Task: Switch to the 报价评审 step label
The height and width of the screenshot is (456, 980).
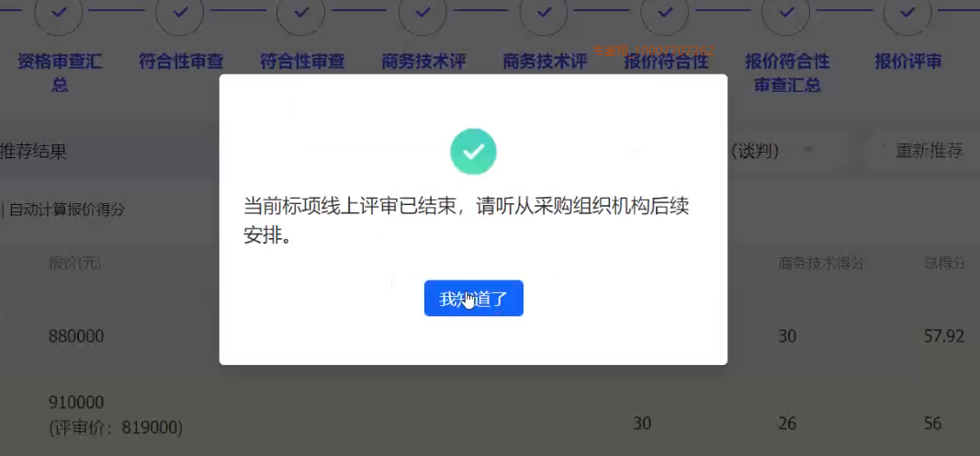Action: (907, 62)
